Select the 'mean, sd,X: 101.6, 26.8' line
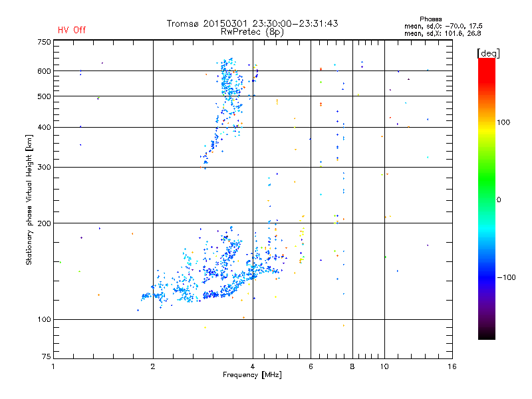Screen dimensions: 532x399 [442, 33]
